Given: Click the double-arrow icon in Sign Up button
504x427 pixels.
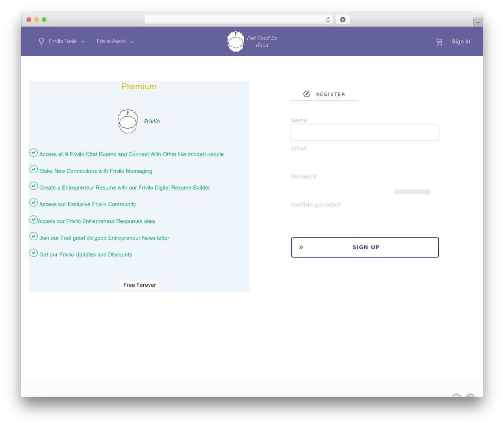Looking at the screenshot, I should 301,247.
